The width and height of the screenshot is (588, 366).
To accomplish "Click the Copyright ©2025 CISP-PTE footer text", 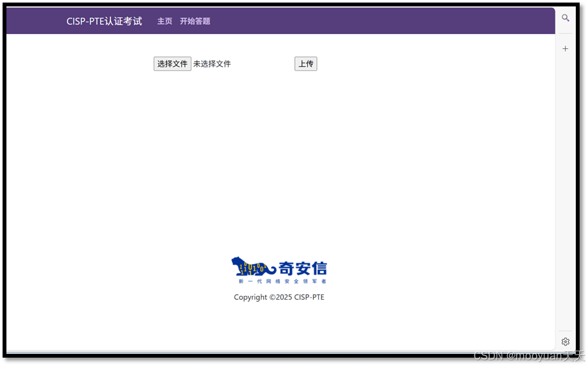I will [x=279, y=297].
